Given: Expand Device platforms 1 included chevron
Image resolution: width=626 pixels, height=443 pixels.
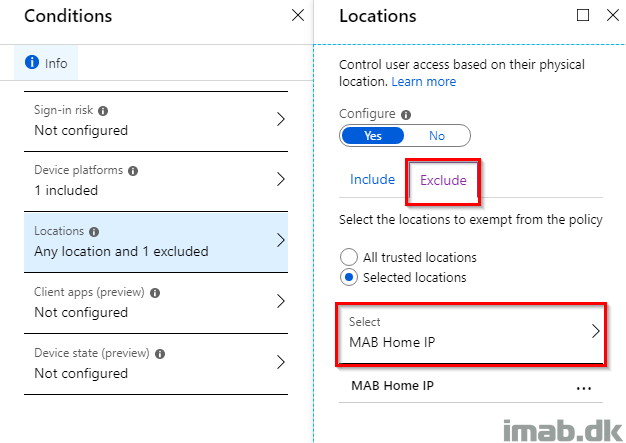Looking at the screenshot, I should 281,180.
